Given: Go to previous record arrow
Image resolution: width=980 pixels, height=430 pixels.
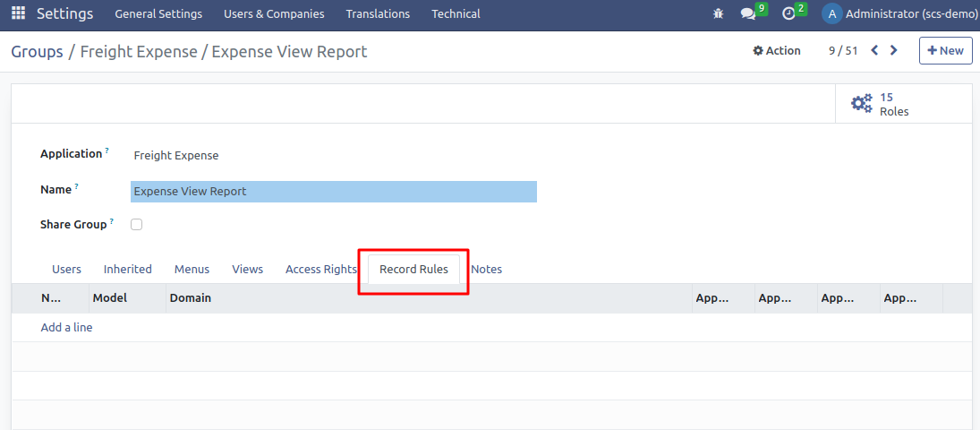Looking at the screenshot, I should (874, 51).
